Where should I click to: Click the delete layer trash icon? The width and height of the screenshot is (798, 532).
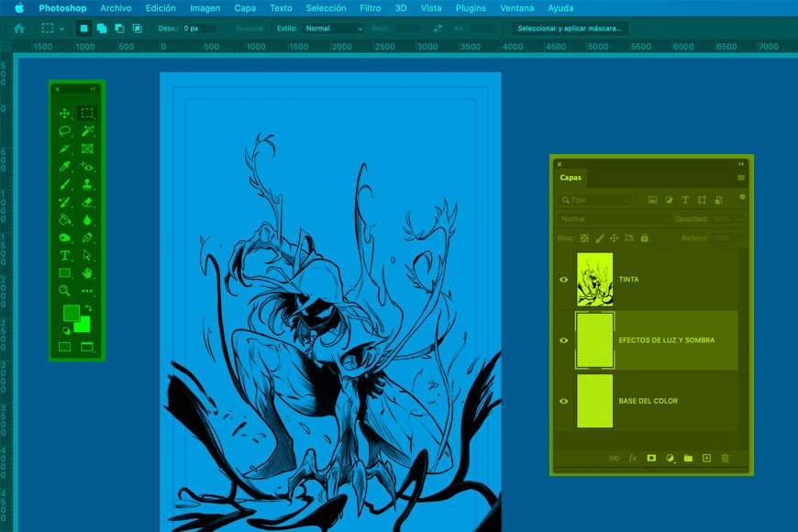coord(725,458)
